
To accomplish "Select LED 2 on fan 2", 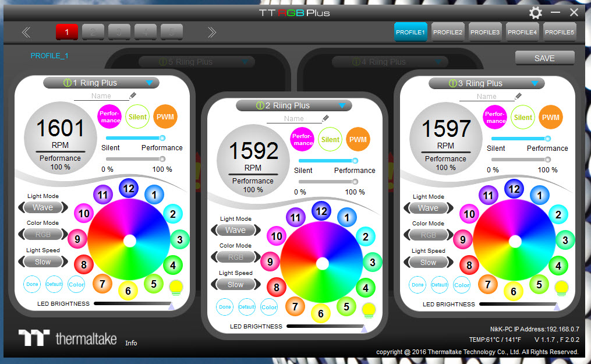I will [x=366, y=236].
